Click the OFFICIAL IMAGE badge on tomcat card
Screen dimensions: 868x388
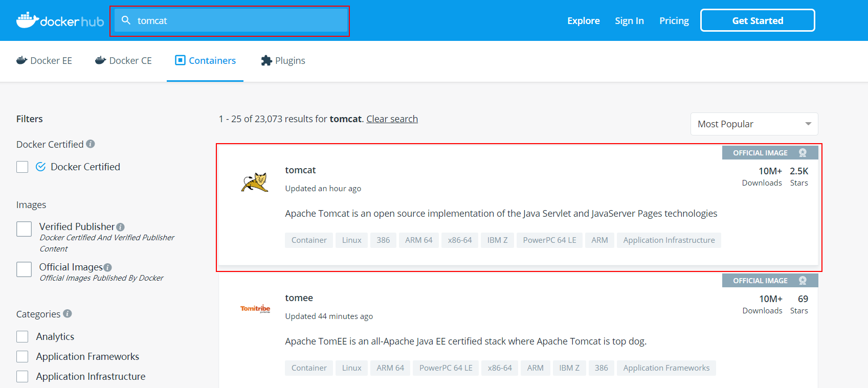770,153
